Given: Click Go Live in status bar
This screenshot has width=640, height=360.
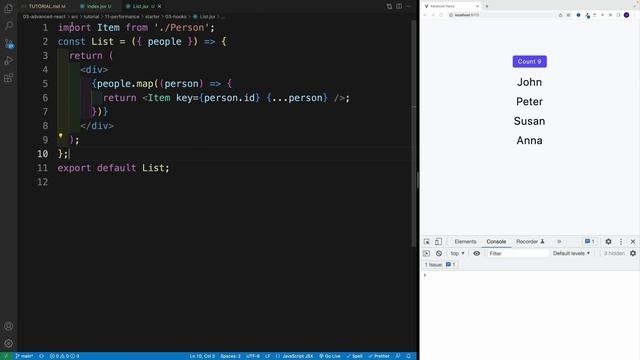Looking at the screenshot, I should click(330, 356).
